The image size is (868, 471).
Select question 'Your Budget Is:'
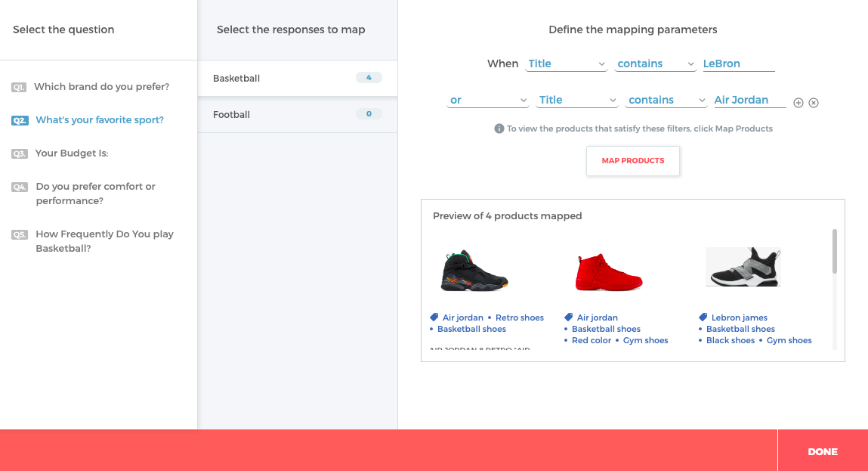72,153
